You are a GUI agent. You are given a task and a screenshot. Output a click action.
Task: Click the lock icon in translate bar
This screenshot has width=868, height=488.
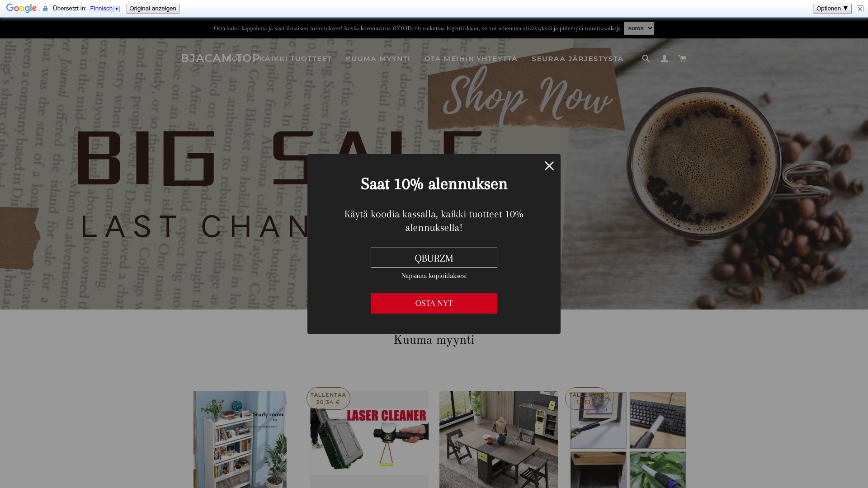45,9
